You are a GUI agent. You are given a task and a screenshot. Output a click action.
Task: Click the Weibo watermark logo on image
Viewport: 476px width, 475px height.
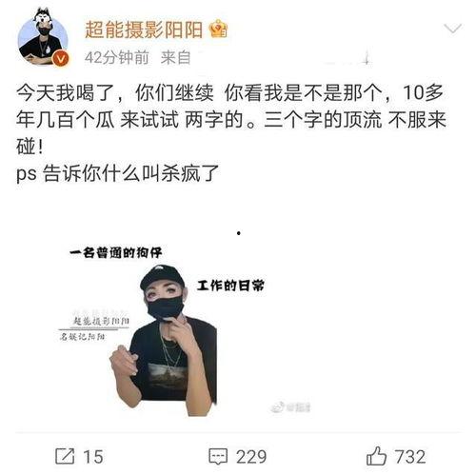[x=290, y=407]
